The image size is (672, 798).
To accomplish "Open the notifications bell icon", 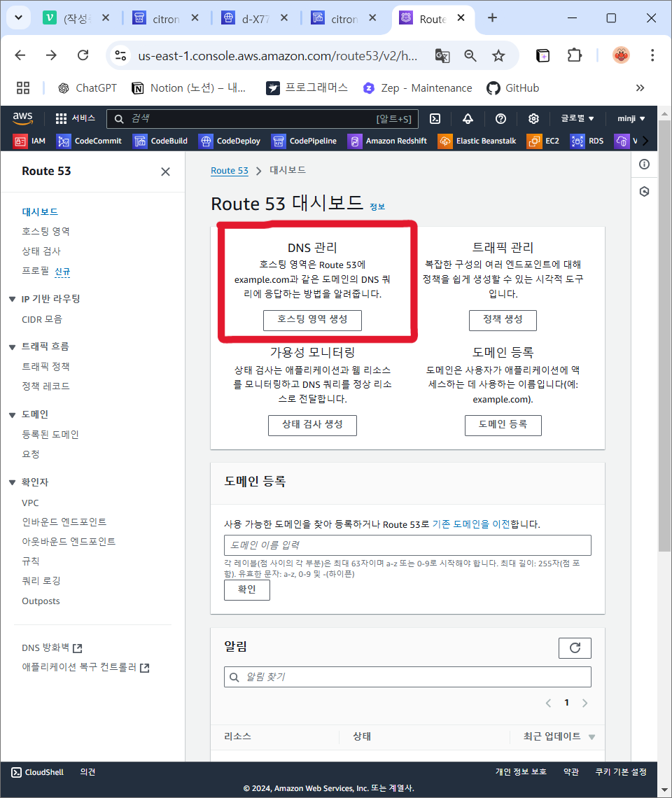I will [468, 118].
